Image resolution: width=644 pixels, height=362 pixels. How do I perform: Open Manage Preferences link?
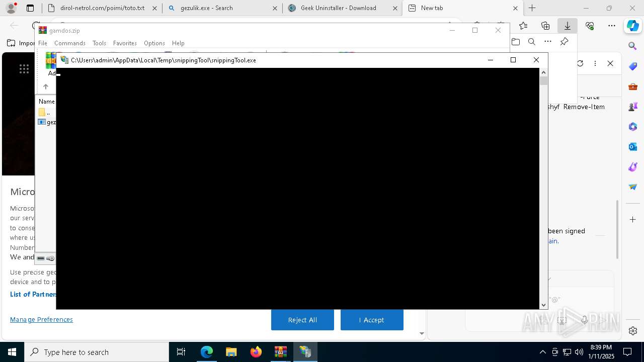click(41, 320)
